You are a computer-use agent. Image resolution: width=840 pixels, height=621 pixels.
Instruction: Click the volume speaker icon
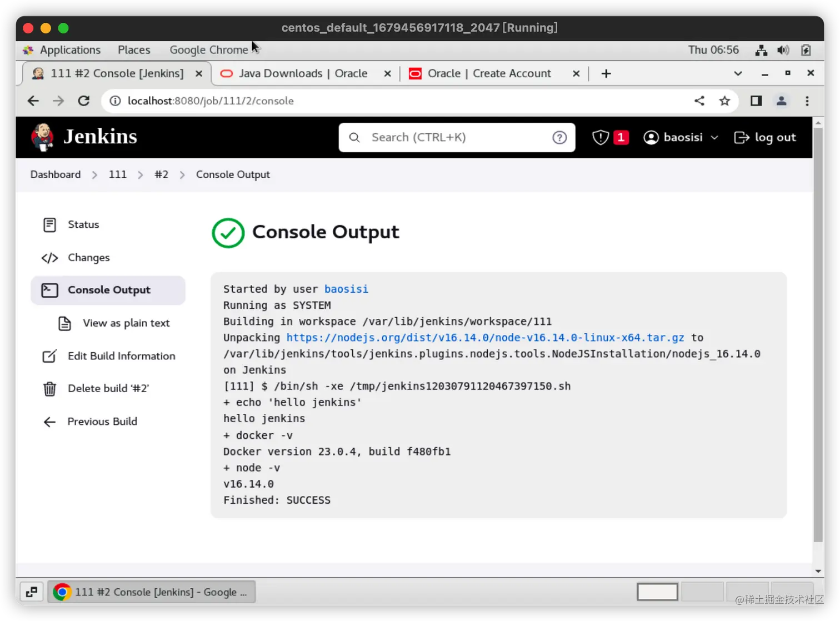coord(783,50)
